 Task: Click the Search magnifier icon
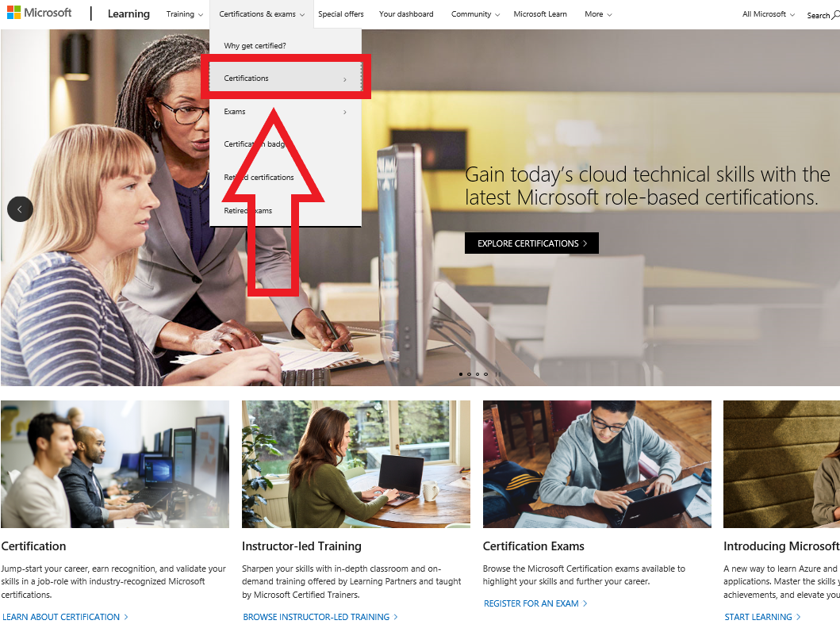point(835,15)
